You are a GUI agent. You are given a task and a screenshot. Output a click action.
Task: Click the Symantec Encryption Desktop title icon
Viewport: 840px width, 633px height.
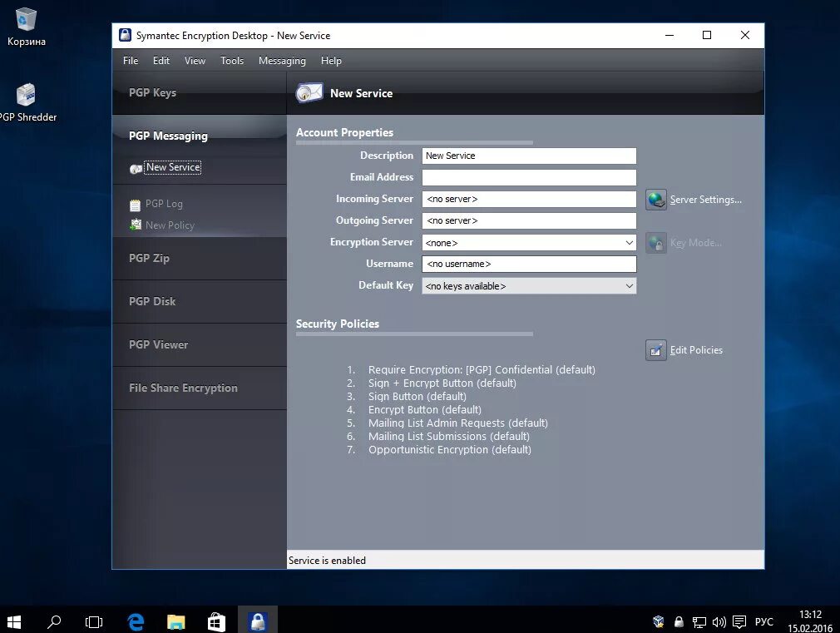(x=125, y=35)
